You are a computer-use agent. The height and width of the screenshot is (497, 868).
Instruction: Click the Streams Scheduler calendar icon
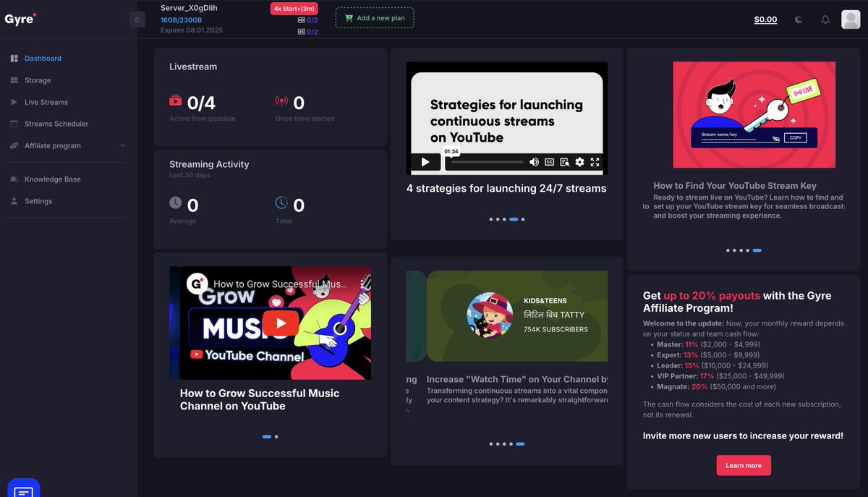pyautogui.click(x=14, y=124)
